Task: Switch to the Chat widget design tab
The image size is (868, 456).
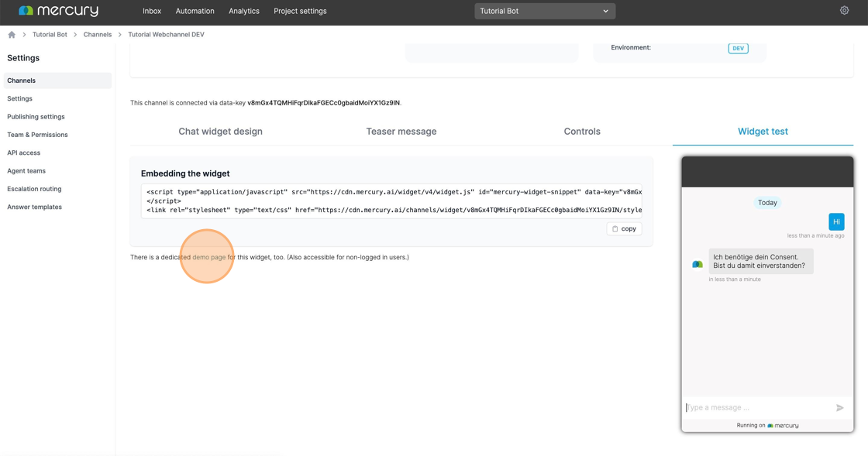Action: pos(220,132)
